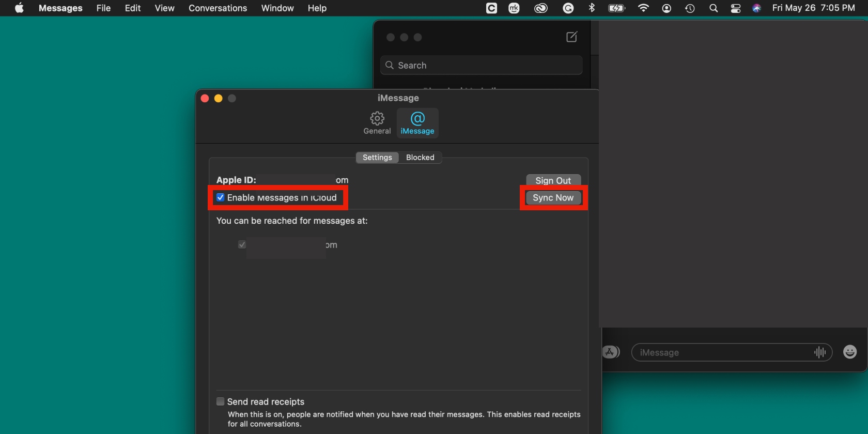Image resolution: width=868 pixels, height=434 pixels.
Task: Open the Edit menu
Action: (x=133, y=8)
